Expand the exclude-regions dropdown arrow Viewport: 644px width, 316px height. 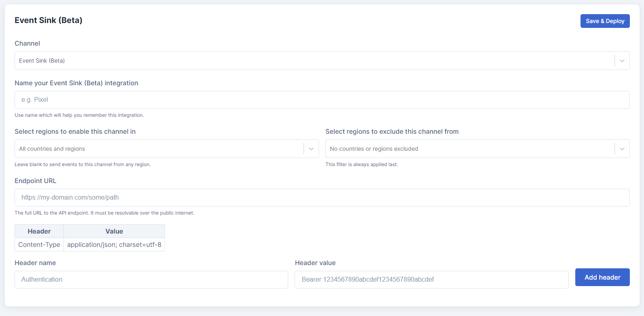click(x=622, y=149)
